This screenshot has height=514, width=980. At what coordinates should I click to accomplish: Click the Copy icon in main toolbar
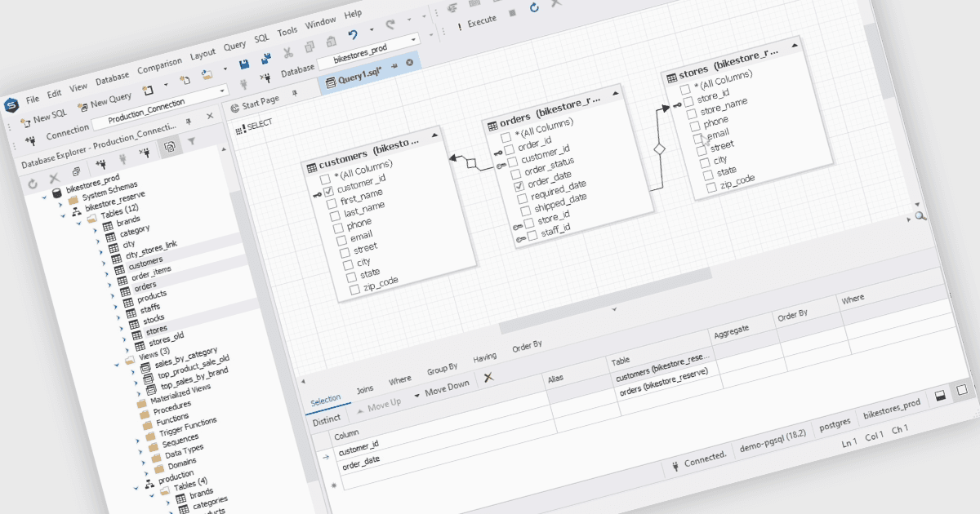[x=310, y=48]
